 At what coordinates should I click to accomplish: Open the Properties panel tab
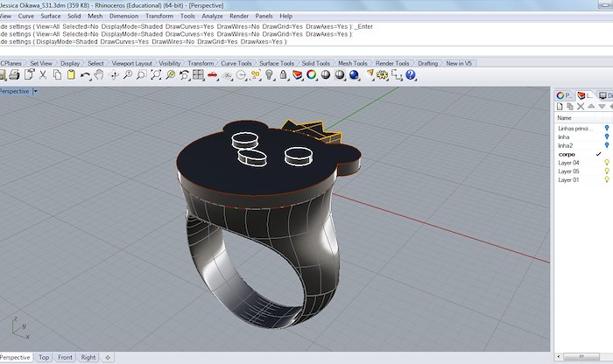pos(564,95)
